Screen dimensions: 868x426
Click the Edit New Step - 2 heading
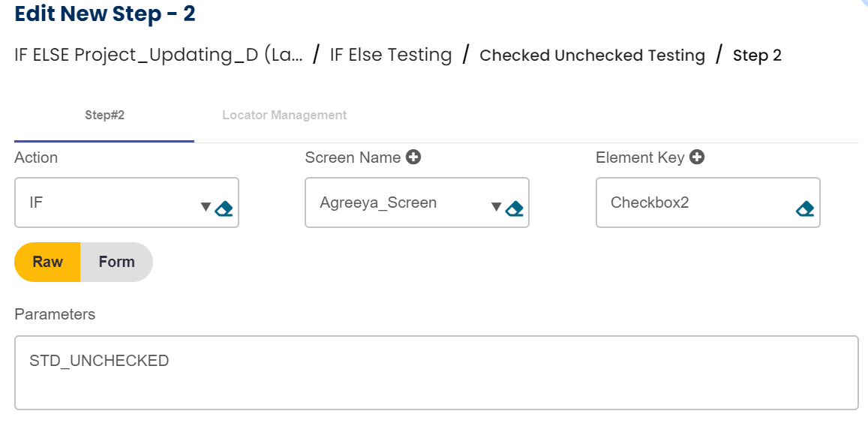pos(105,13)
